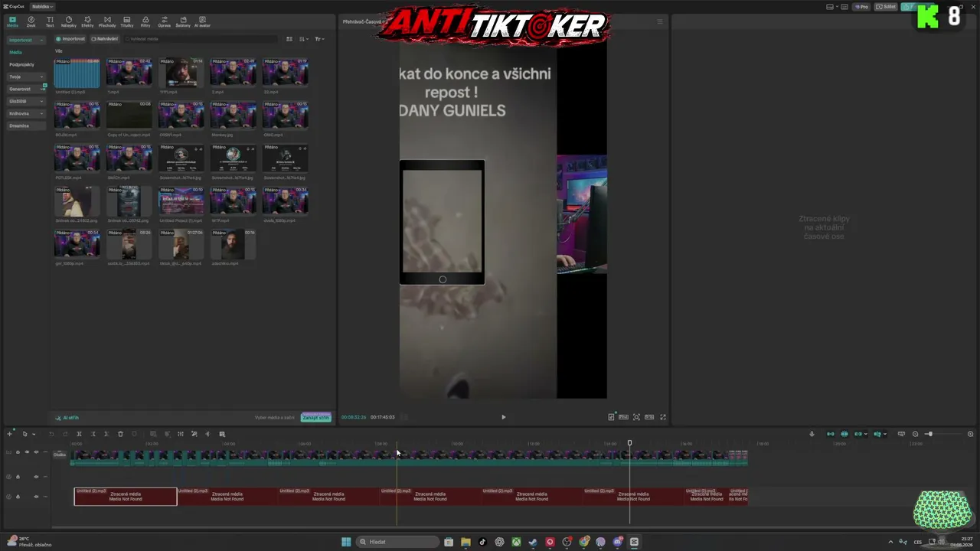Zoom out the timeline with minus icon

[x=915, y=434]
